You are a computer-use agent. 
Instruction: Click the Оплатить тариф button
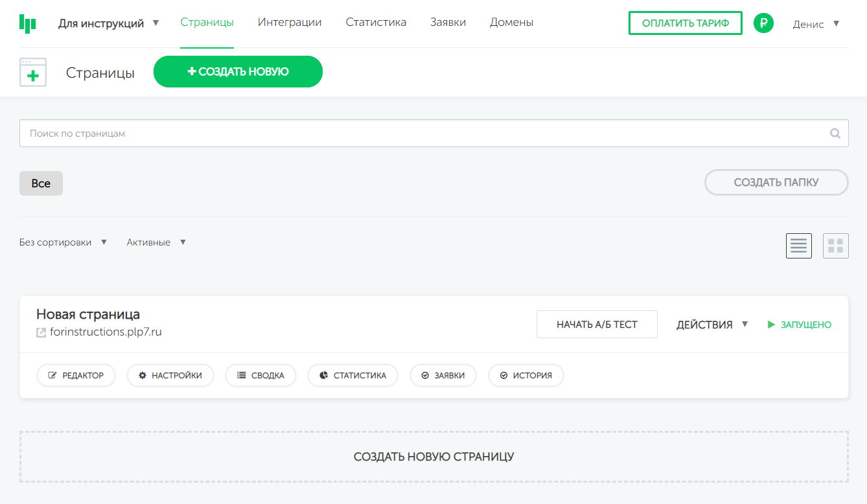[685, 23]
